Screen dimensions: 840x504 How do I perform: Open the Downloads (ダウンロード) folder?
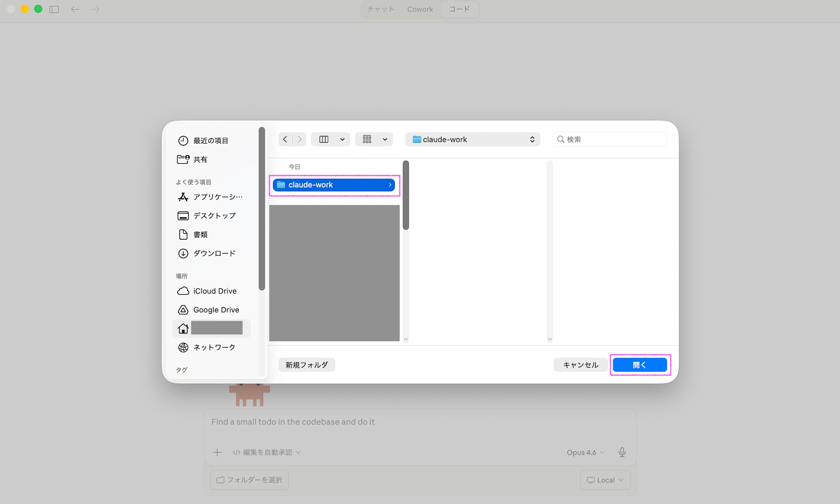click(x=214, y=253)
